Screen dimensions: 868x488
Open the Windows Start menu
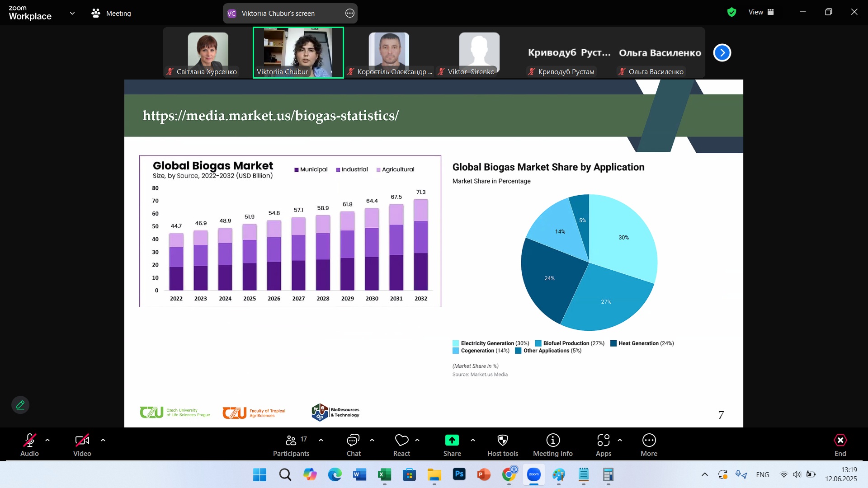259,474
